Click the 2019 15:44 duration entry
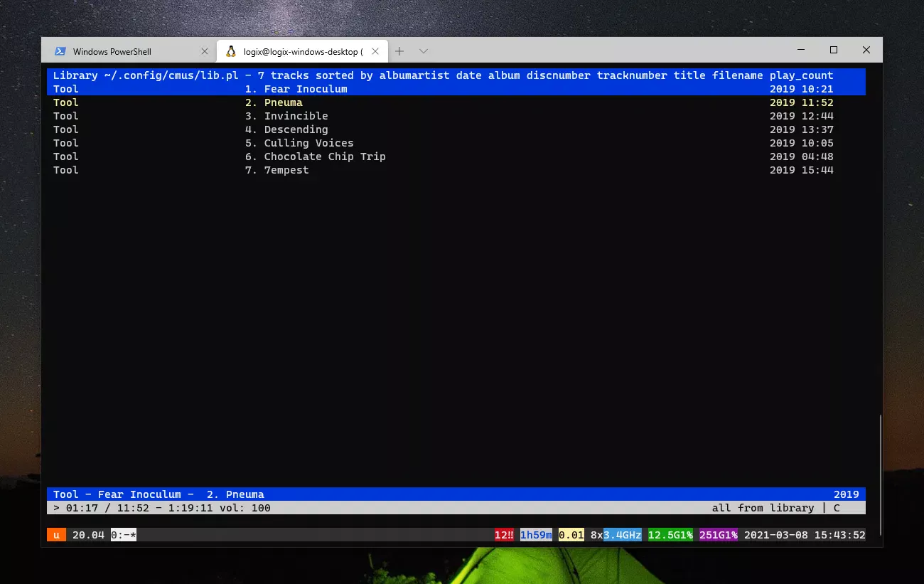Image resolution: width=924 pixels, height=584 pixels. coord(802,170)
